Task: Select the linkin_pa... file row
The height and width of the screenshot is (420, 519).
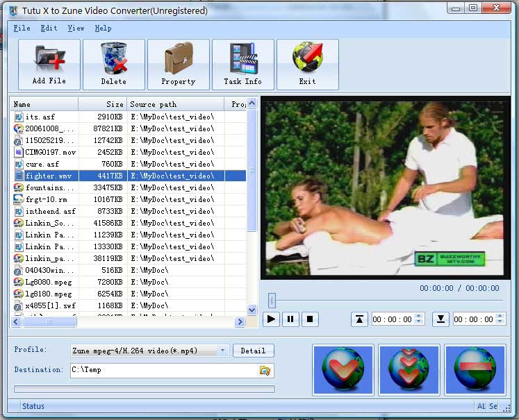Action: [x=129, y=258]
